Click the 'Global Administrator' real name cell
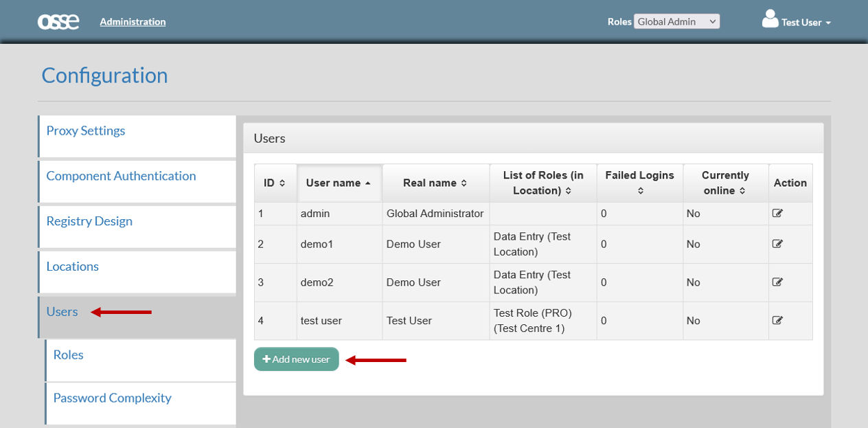Image resolution: width=868 pixels, height=428 pixels. point(435,214)
